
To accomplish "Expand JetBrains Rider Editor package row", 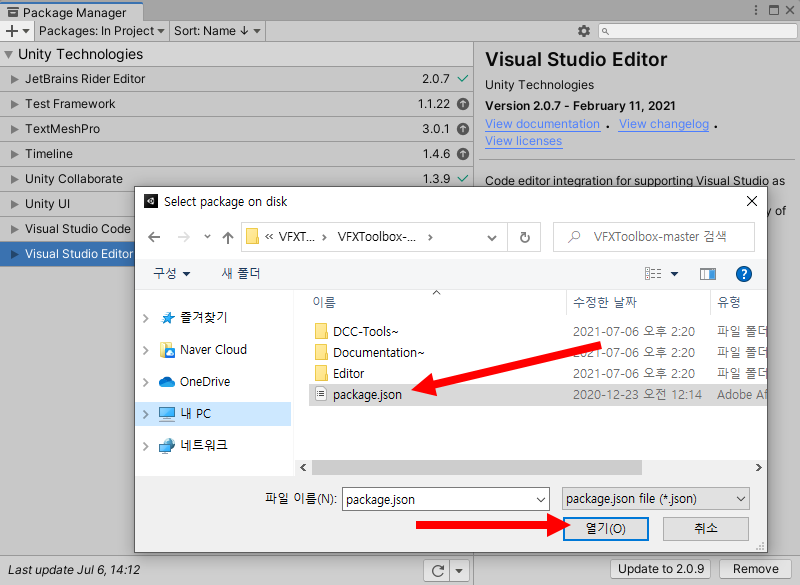I will tap(14, 79).
